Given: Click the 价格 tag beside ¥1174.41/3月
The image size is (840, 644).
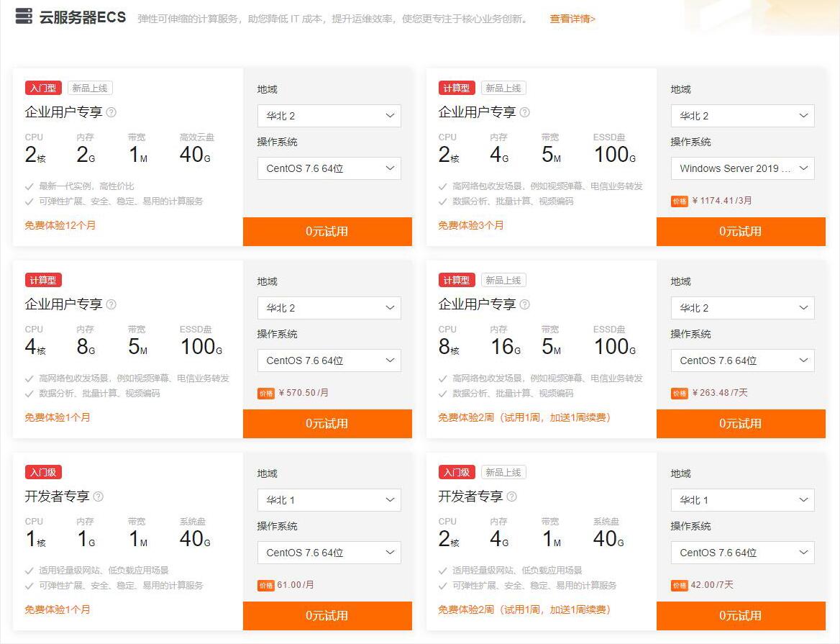Looking at the screenshot, I should (x=680, y=201).
